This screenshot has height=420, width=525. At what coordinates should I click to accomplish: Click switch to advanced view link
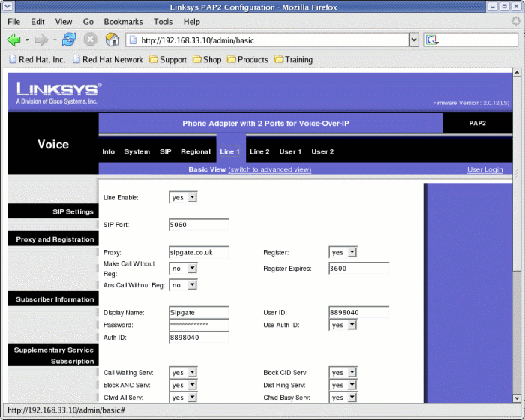coord(270,169)
